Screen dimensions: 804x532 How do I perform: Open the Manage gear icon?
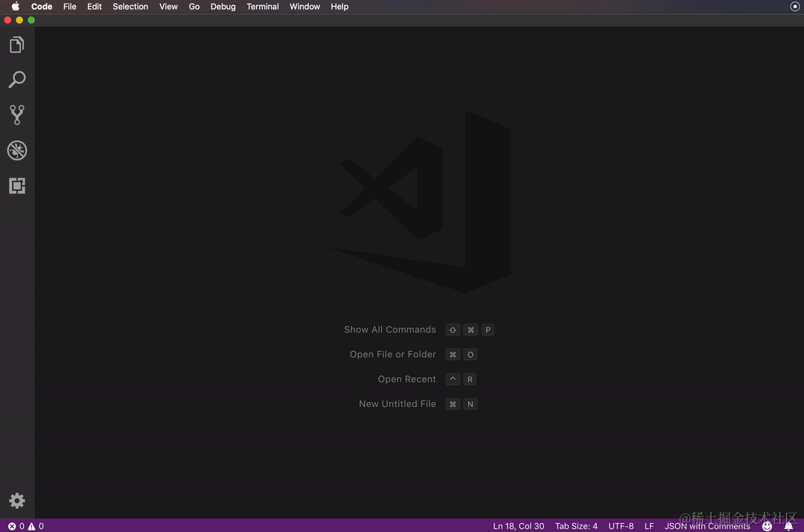click(17, 500)
